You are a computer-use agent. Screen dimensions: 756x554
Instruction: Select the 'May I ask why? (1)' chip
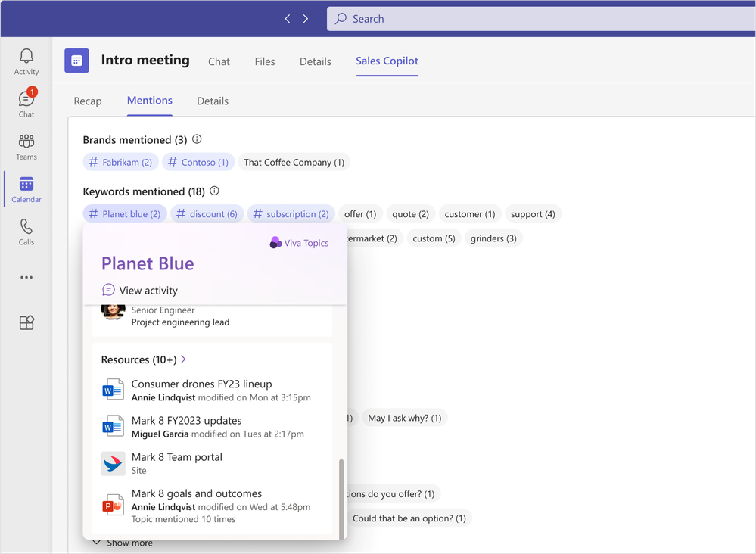point(405,418)
